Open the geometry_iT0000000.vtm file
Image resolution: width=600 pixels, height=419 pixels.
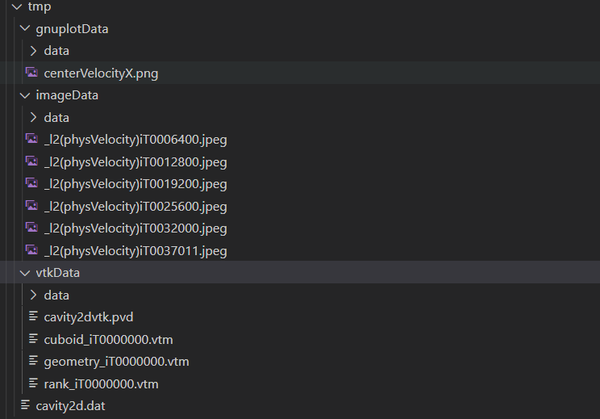coord(116,361)
